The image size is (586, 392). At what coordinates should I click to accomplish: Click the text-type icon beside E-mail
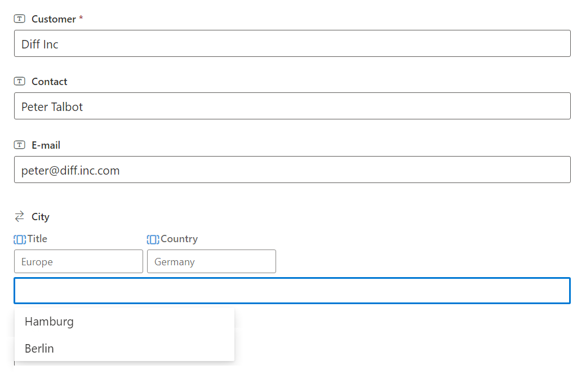point(20,145)
